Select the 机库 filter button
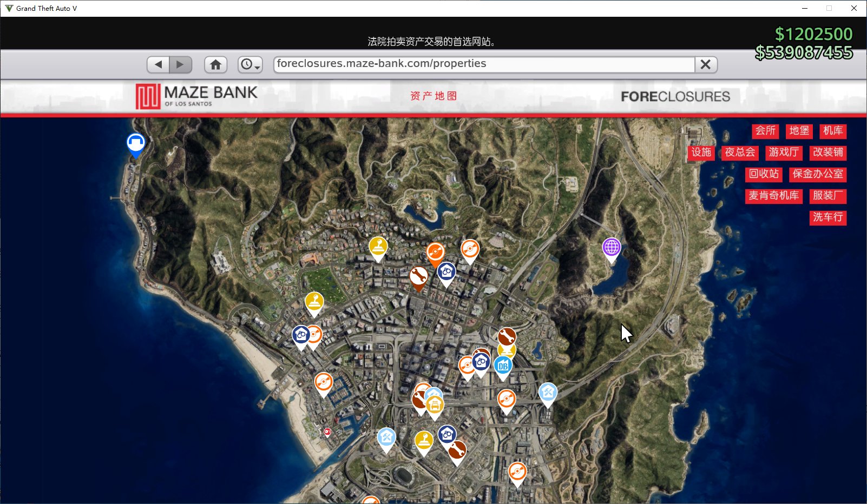This screenshot has width=867, height=504. point(833,131)
